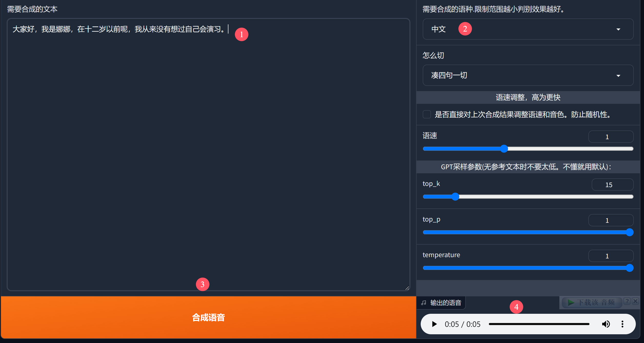Click the temperature value box showing 1
The width and height of the screenshot is (644, 343).
611,256
